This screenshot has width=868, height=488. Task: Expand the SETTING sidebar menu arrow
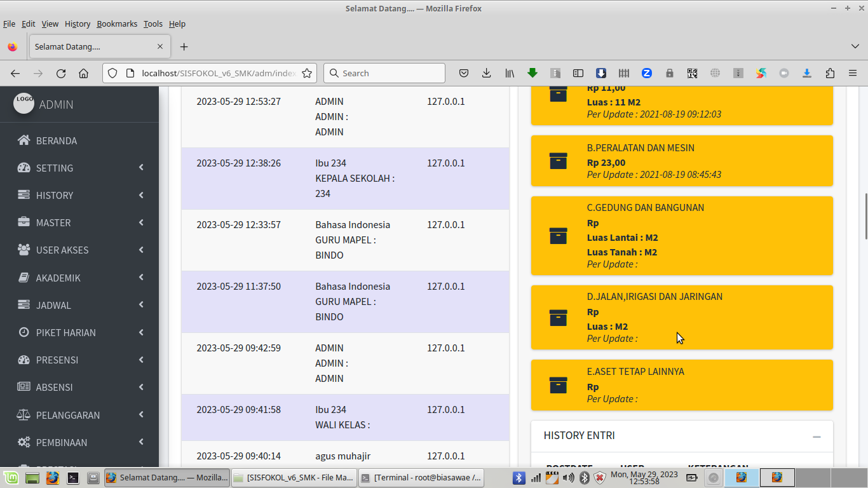(141, 168)
